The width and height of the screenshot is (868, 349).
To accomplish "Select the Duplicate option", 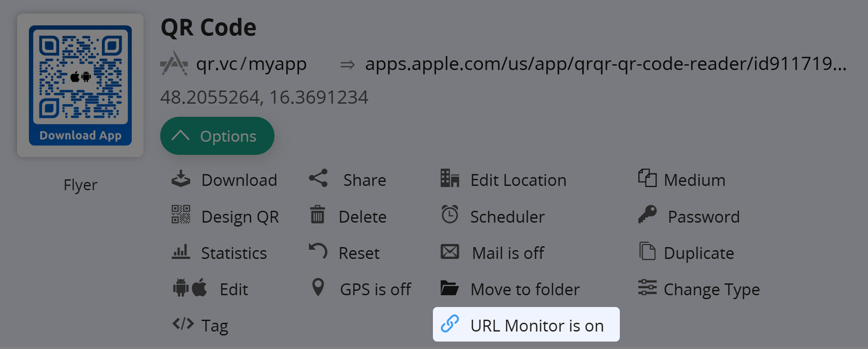I will 698,253.
